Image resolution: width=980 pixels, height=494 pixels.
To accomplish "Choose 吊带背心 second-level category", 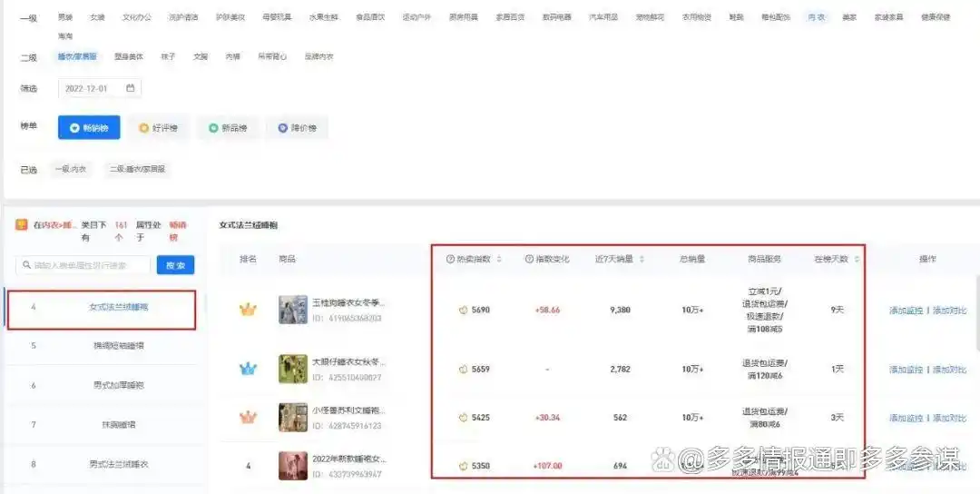I will click(x=272, y=56).
